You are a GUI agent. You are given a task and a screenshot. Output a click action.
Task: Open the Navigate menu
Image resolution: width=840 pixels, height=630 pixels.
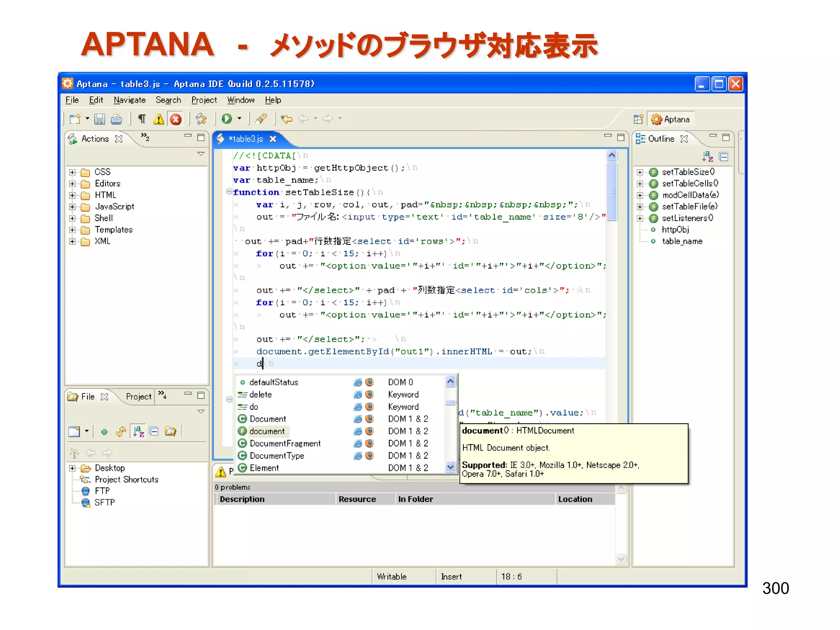coord(130,100)
